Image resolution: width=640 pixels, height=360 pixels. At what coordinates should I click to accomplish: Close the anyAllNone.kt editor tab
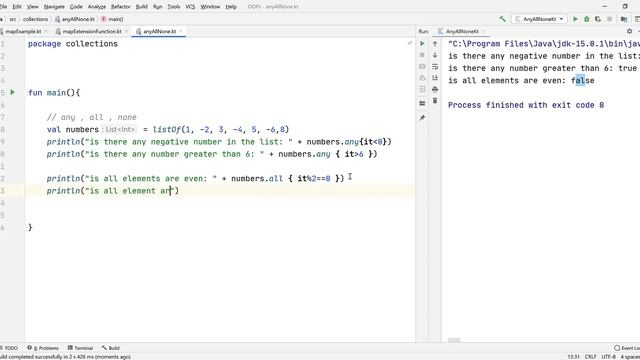pos(181,31)
